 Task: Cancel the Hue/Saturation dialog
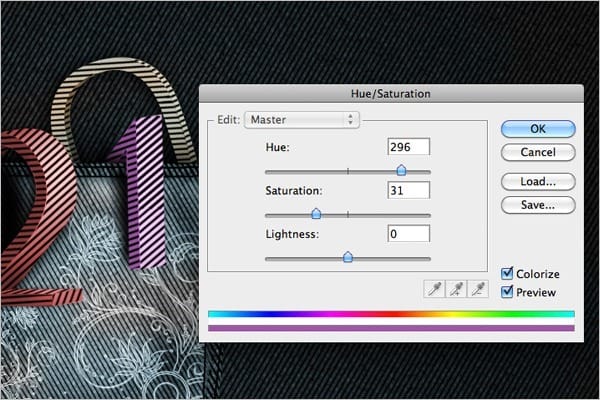click(538, 153)
